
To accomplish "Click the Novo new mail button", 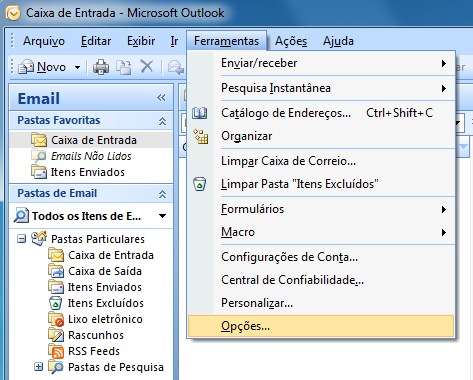I will point(42,67).
